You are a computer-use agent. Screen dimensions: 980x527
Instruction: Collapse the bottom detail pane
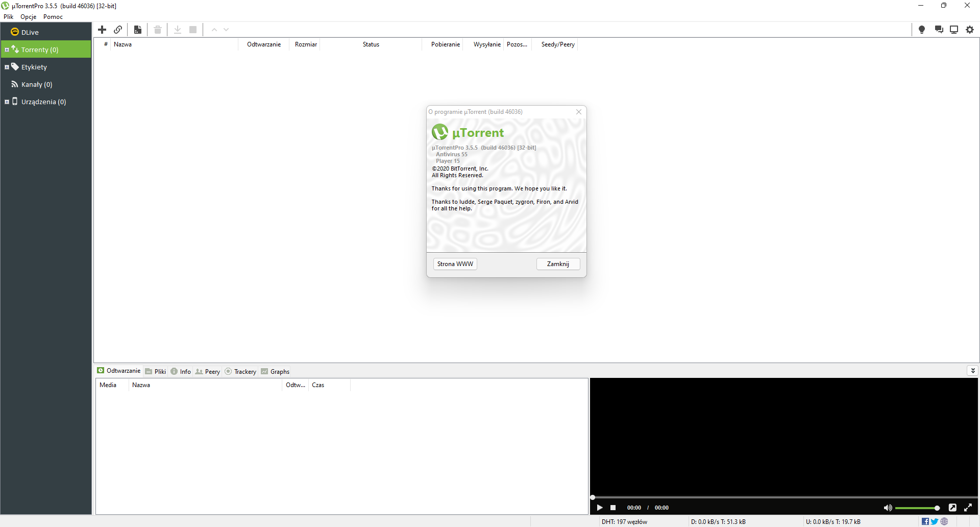pos(973,371)
